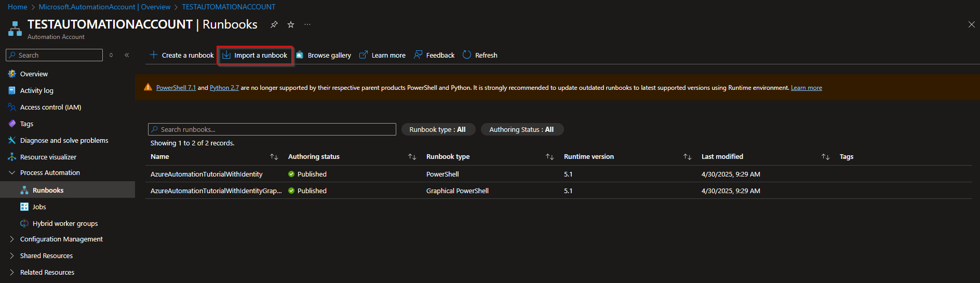Sort by Runbook type column arrows
Viewport: 980px width, 283px height.
coord(549,157)
